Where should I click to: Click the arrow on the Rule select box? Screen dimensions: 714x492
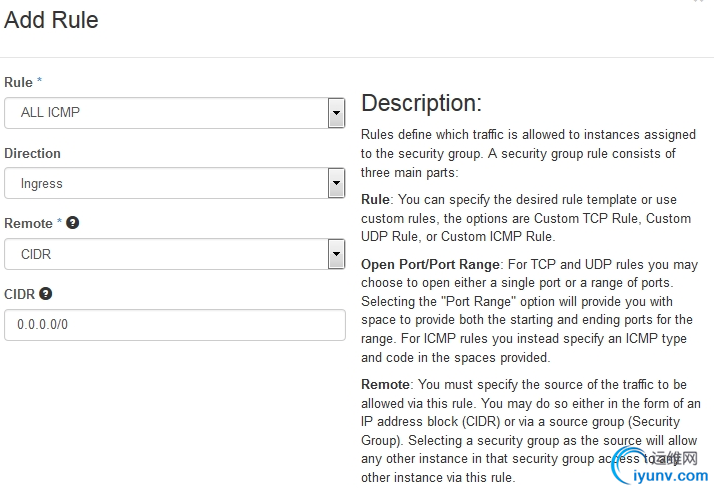tap(336, 113)
